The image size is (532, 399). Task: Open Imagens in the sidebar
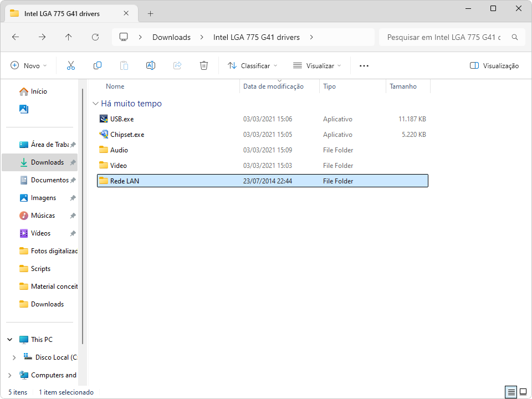pyautogui.click(x=40, y=198)
